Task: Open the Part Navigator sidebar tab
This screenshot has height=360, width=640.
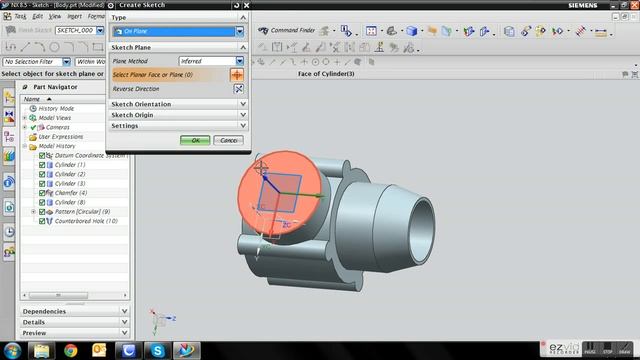Action: (9, 136)
